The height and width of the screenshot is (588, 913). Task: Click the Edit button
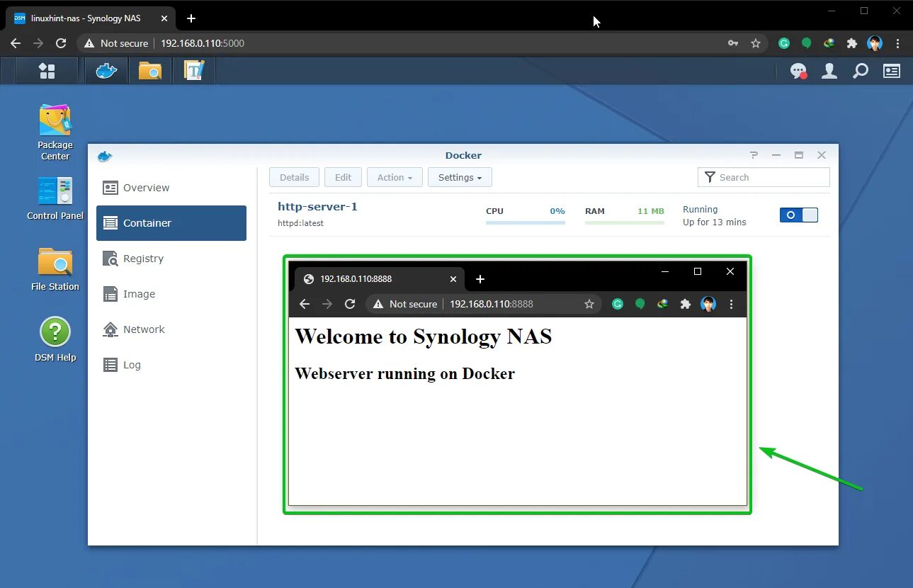pos(343,177)
